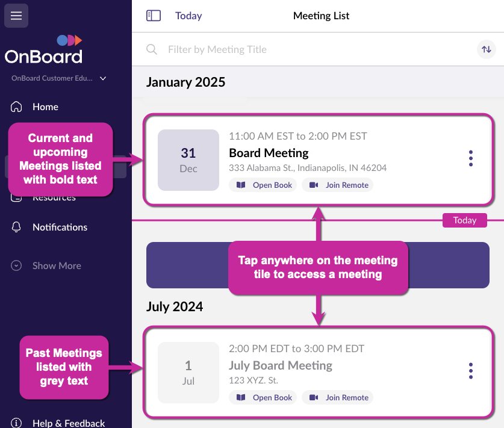Screen dimensions: 504x428
Task: Open three-dot menu for Board Meeting
Action: 470,158
